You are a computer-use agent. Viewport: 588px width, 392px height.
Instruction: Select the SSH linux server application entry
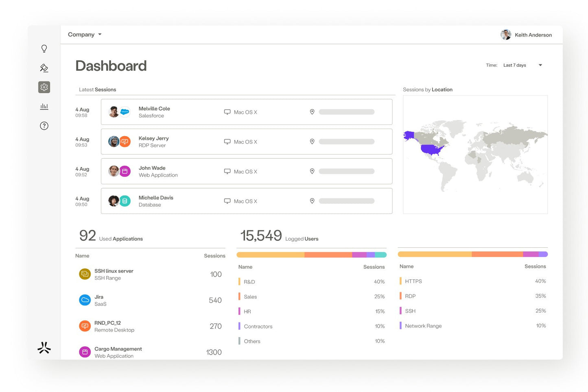point(114,274)
